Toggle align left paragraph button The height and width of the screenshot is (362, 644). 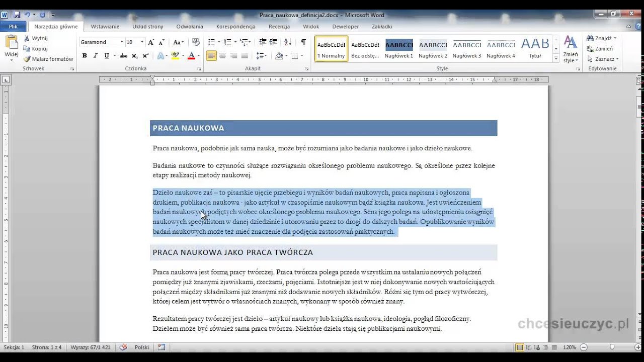pos(211,56)
